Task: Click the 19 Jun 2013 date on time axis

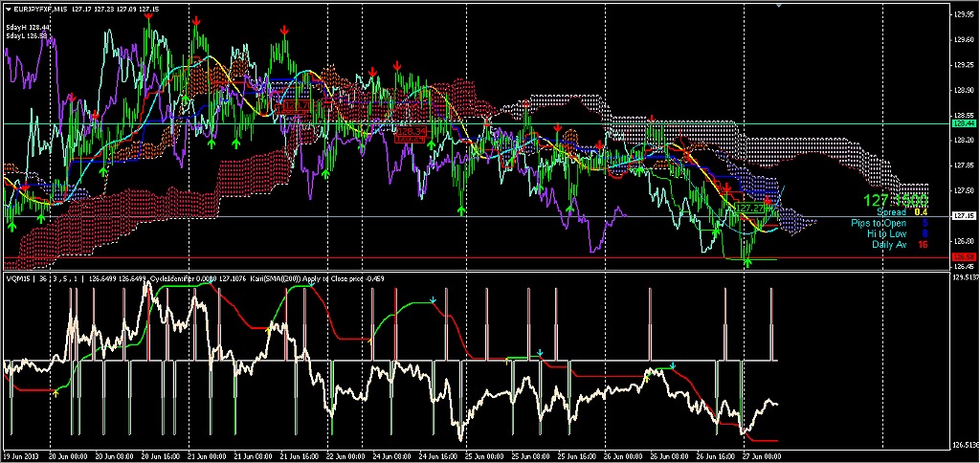Action: click(x=22, y=457)
